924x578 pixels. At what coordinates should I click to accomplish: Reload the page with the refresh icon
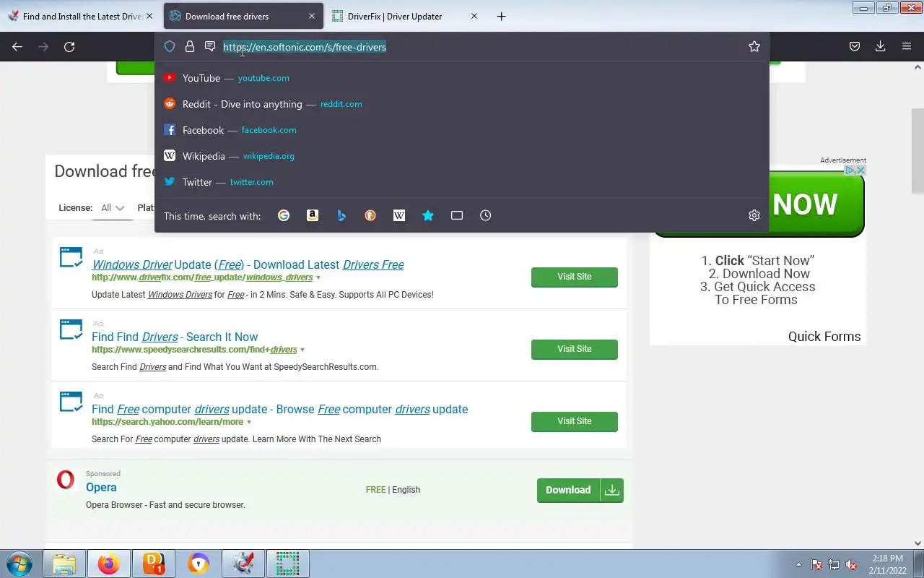[x=69, y=46]
